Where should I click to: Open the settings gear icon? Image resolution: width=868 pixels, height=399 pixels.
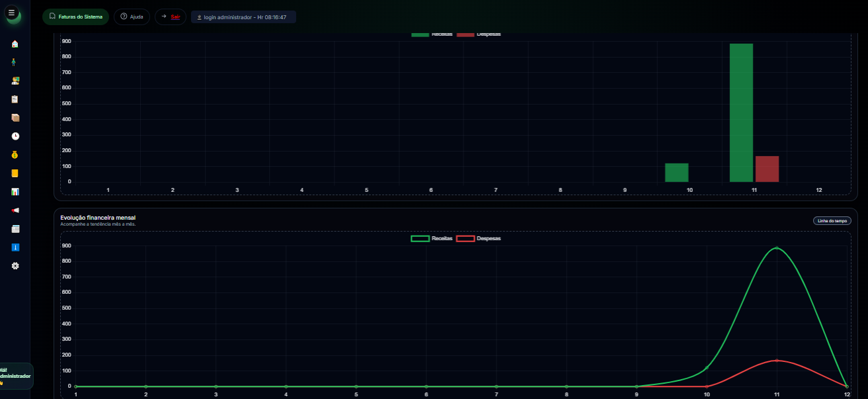15,266
